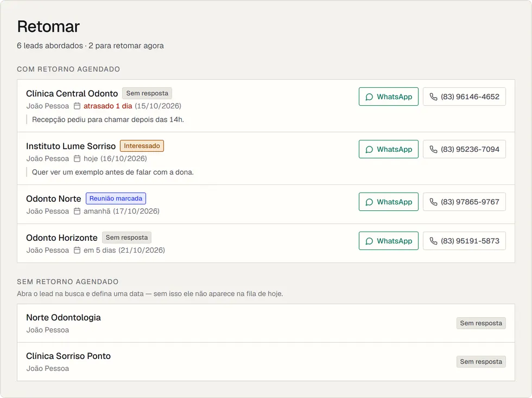The width and height of the screenshot is (532, 398).
Task: Call Instituto Lume Sorriso at (83) 95236-7094
Action: (x=464, y=149)
